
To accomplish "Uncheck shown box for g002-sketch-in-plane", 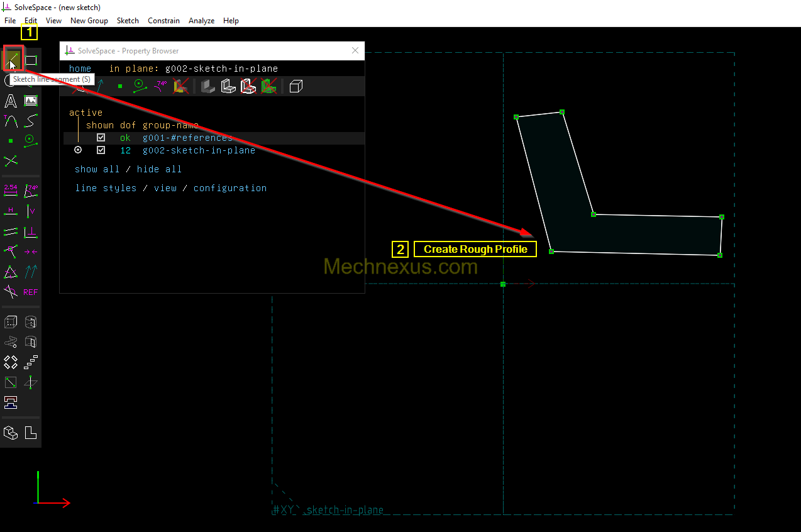I will pos(101,150).
